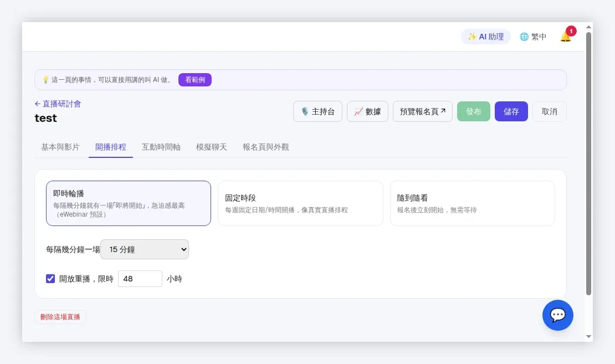Open the 報名頁與外觀 tab

265,147
